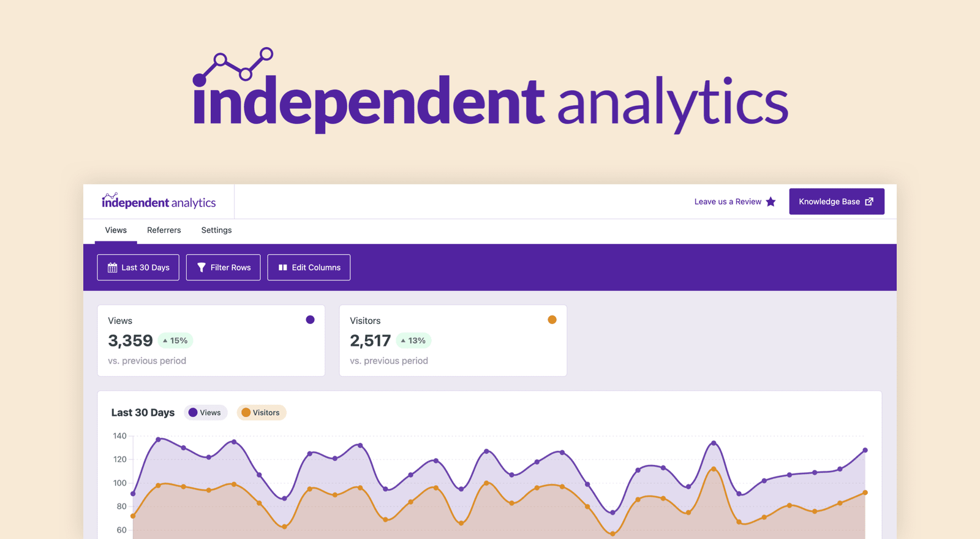Click the small Independent Analytics header logo
The image size is (980, 539).
pos(159,202)
